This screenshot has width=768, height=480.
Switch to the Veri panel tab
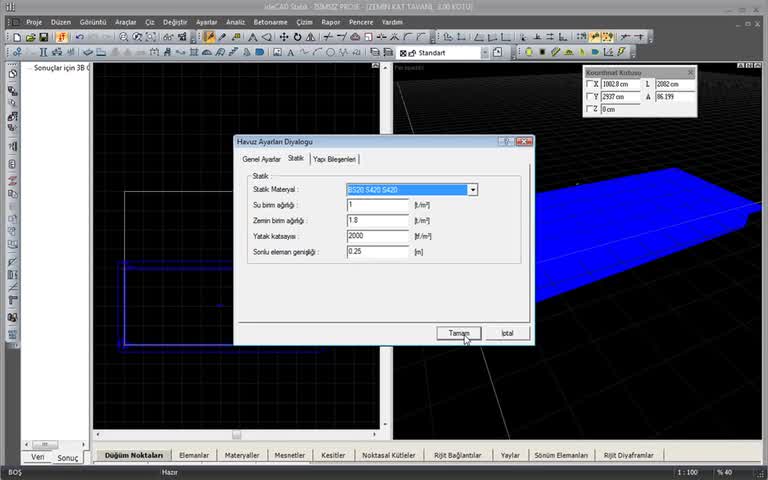pos(38,456)
